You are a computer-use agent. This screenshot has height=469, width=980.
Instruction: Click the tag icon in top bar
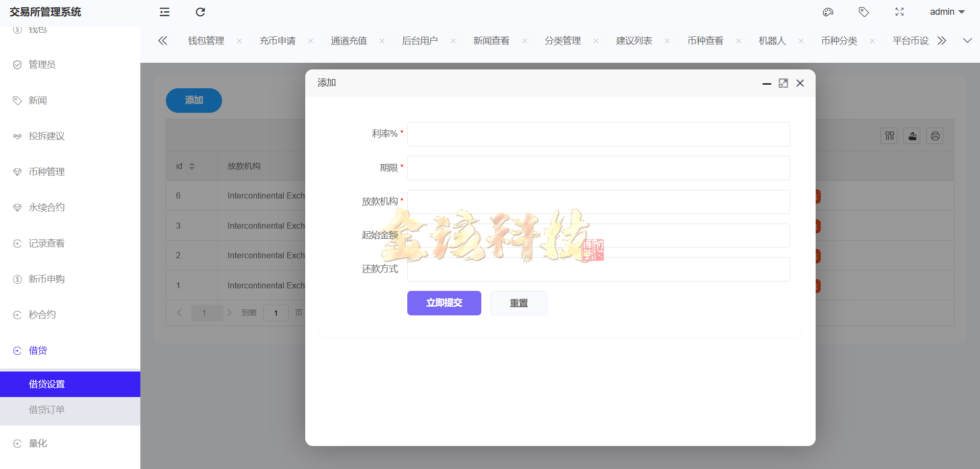[864, 12]
